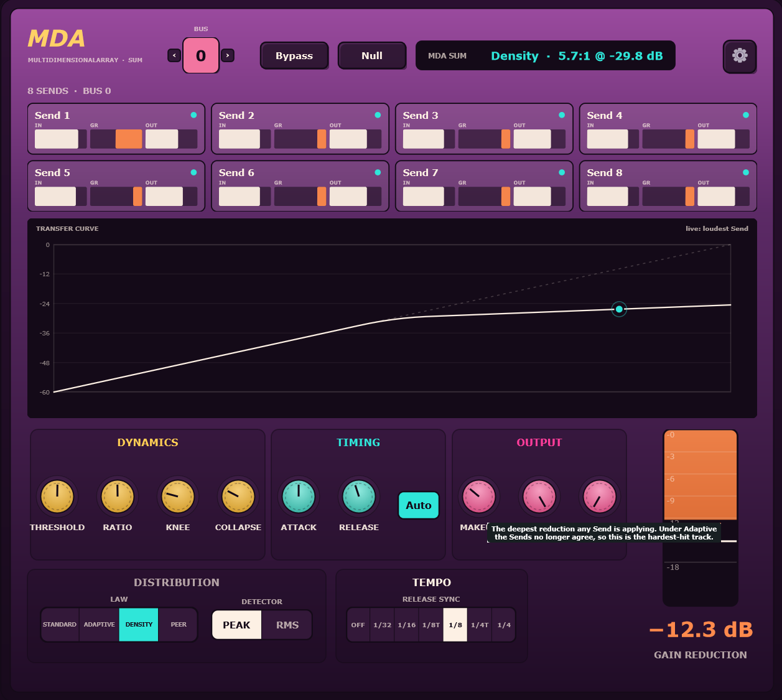Turn release sync Off
Screen dimensions: 782x700
[x=358, y=625]
